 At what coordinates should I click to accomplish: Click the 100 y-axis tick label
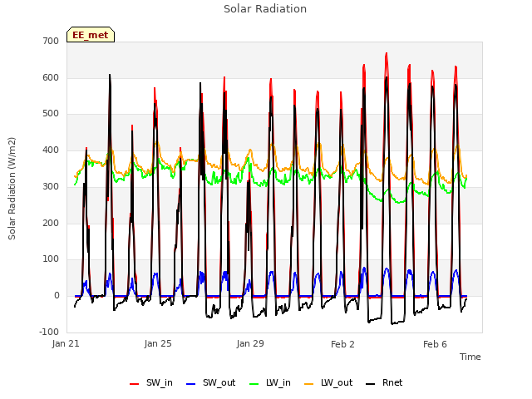pos(51,259)
